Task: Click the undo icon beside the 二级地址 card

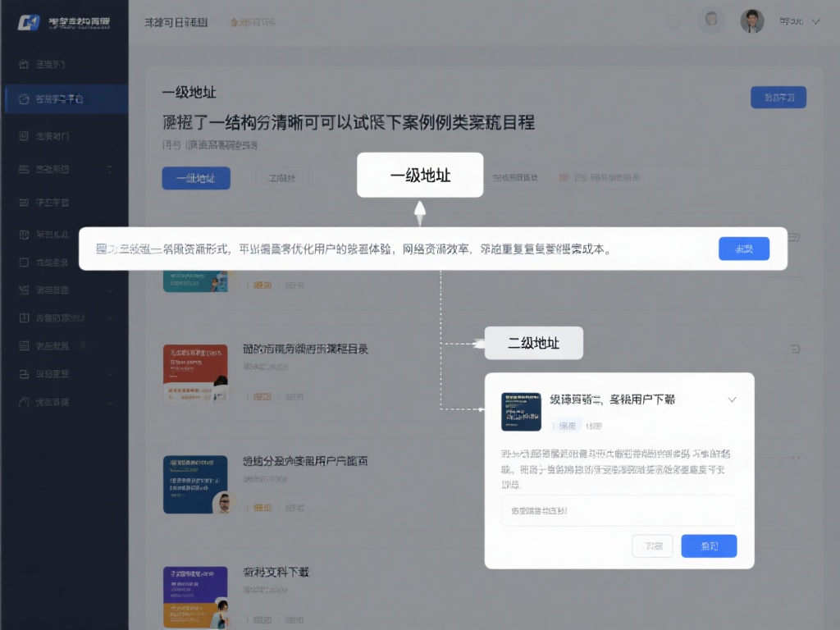Action: pyautogui.click(x=794, y=348)
